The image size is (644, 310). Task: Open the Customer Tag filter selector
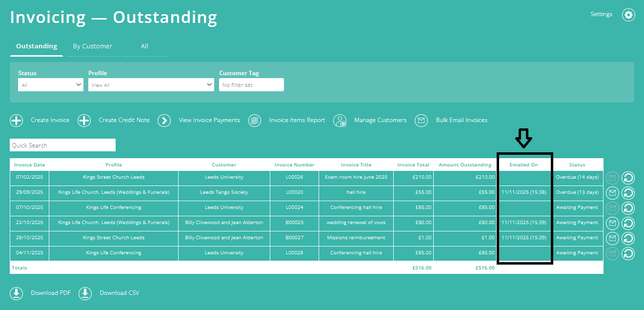251,84
